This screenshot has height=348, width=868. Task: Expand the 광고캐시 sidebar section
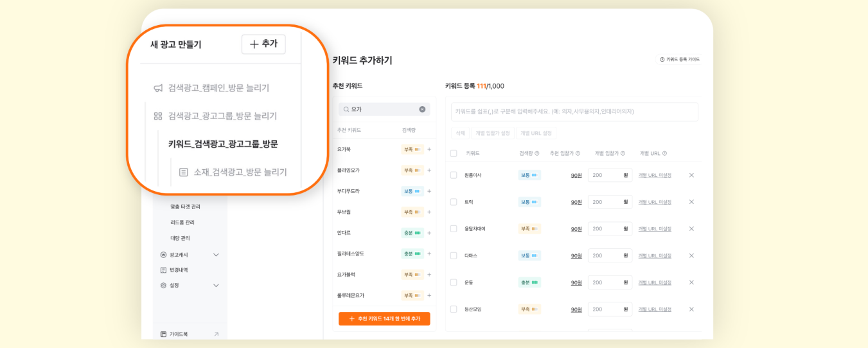tap(216, 255)
